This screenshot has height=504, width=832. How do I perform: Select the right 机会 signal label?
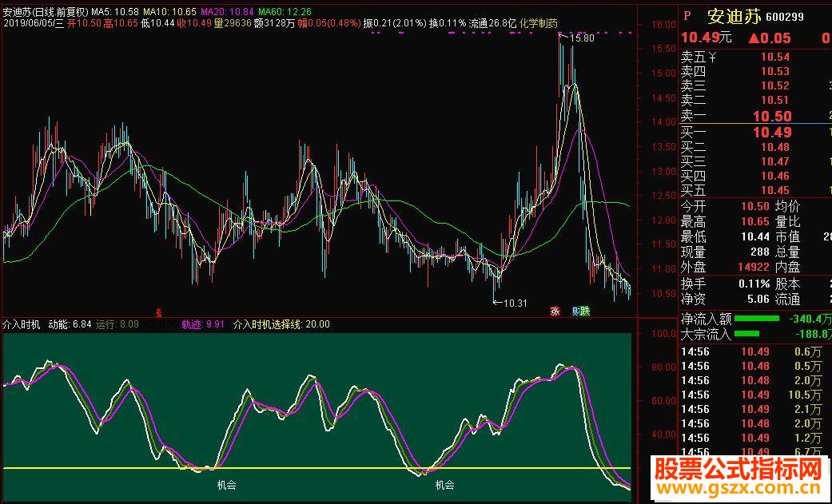coord(444,484)
